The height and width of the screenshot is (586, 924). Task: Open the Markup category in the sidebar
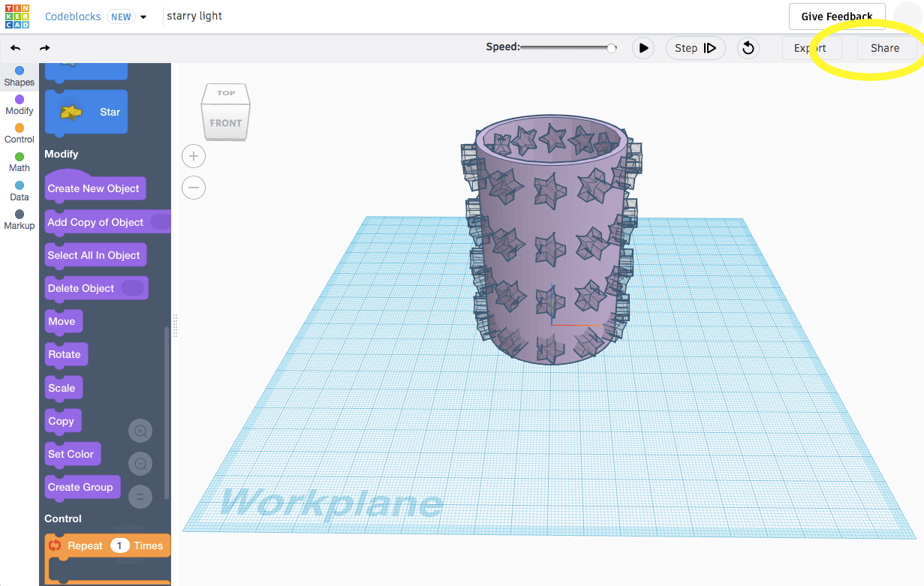click(x=19, y=218)
